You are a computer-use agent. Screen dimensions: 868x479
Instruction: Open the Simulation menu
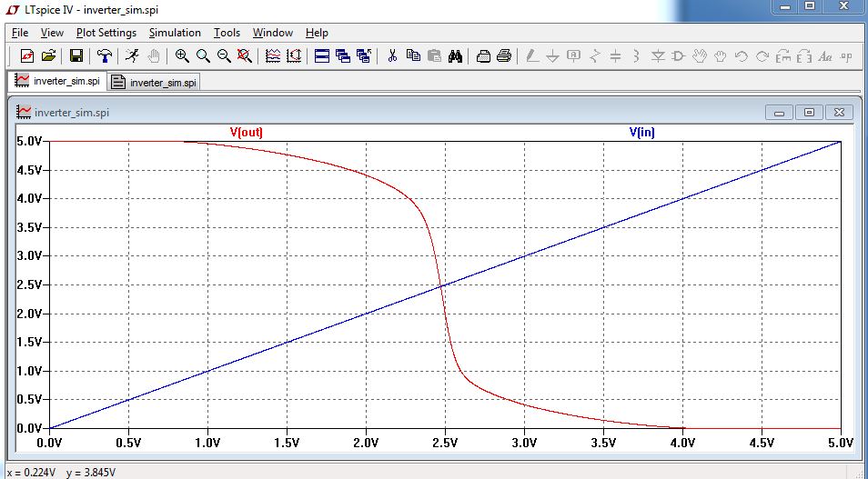tap(175, 33)
